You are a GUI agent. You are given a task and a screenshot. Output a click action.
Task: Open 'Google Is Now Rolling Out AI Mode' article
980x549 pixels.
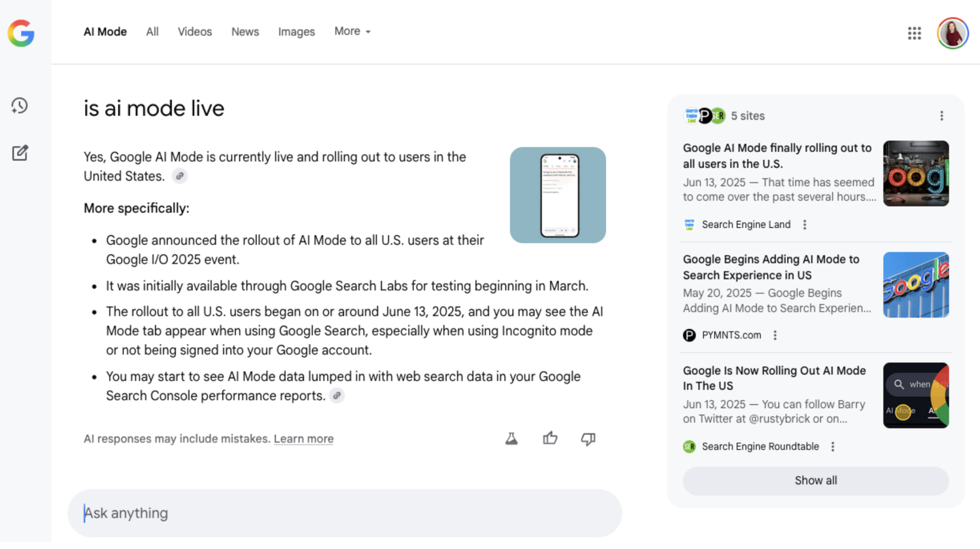774,378
